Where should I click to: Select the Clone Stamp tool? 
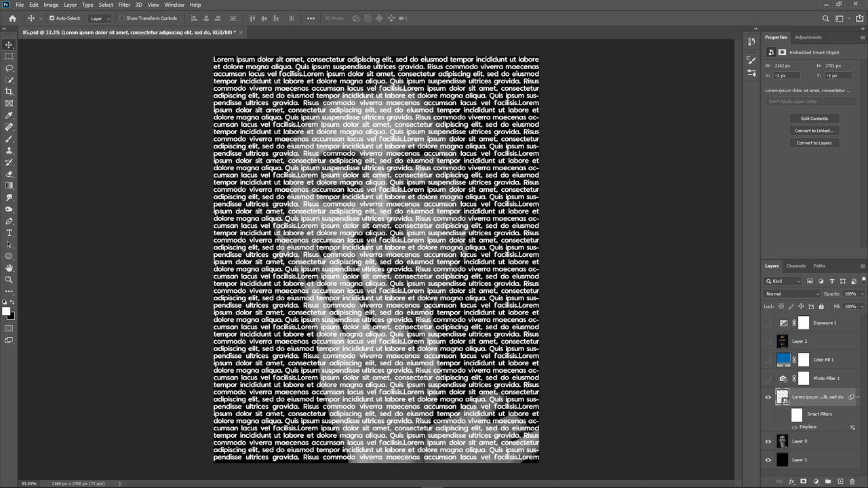(9, 150)
